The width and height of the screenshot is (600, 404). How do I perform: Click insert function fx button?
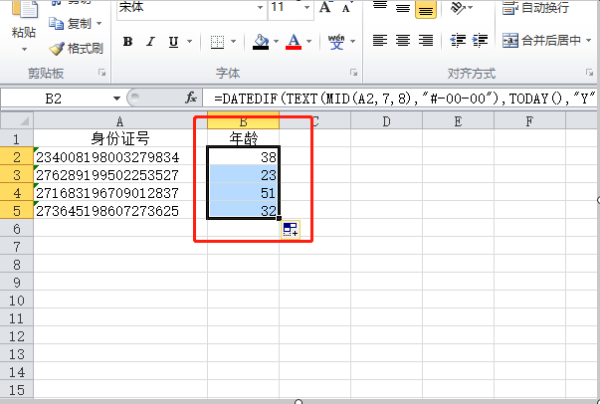coord(191,98)
